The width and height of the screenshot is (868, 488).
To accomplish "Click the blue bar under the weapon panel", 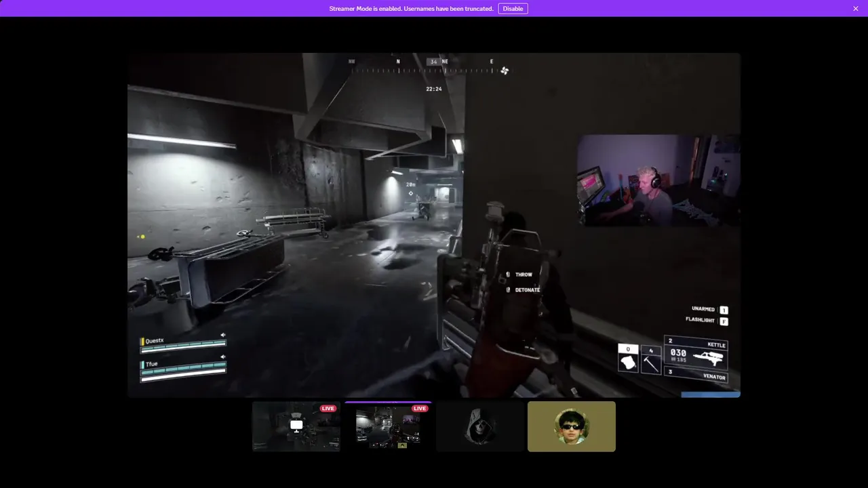I will click(710, 394).
